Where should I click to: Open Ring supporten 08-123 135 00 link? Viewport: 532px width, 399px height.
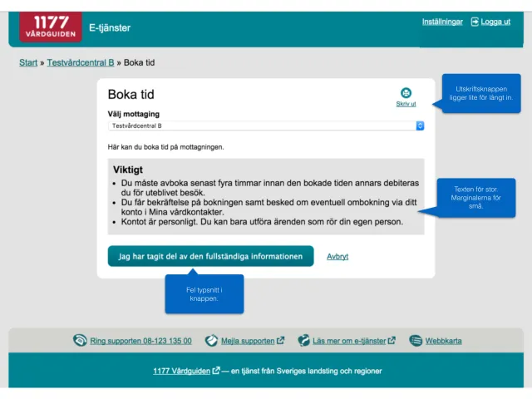click(x=140, y=341)
